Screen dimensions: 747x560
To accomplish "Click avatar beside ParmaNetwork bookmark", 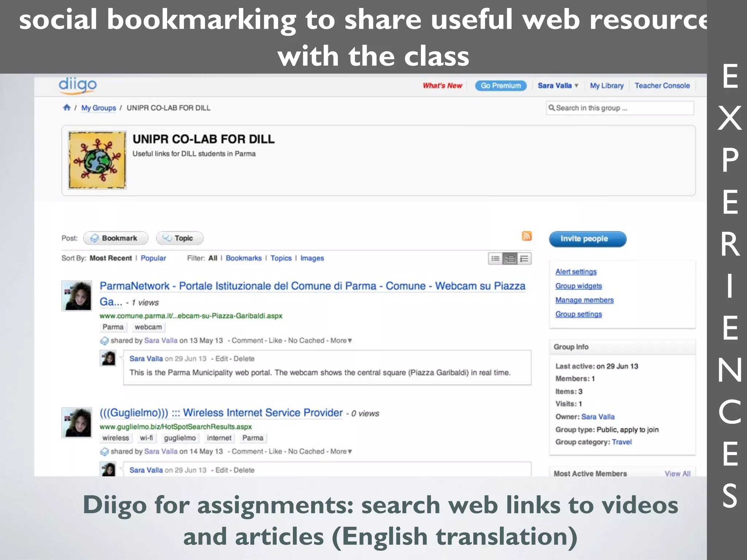I will [77, 296].
